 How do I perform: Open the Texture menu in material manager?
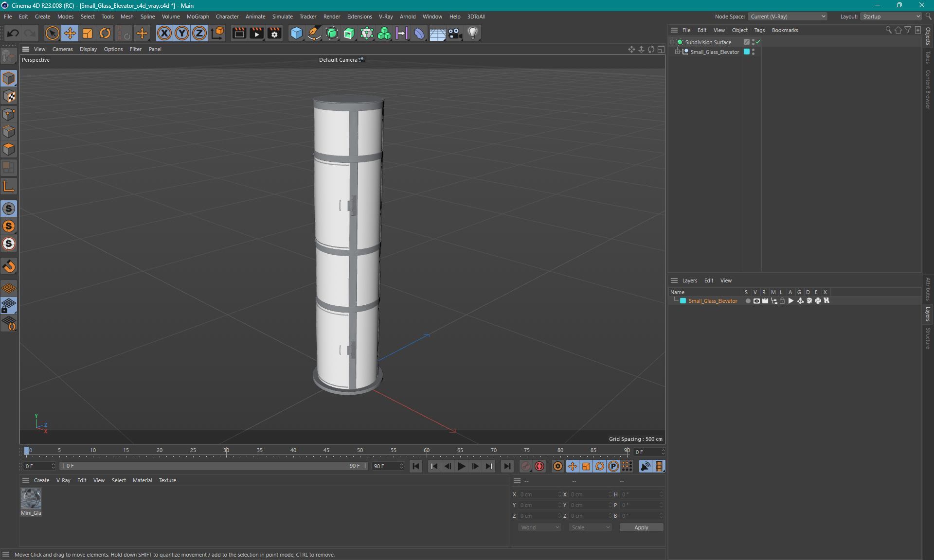167,480
